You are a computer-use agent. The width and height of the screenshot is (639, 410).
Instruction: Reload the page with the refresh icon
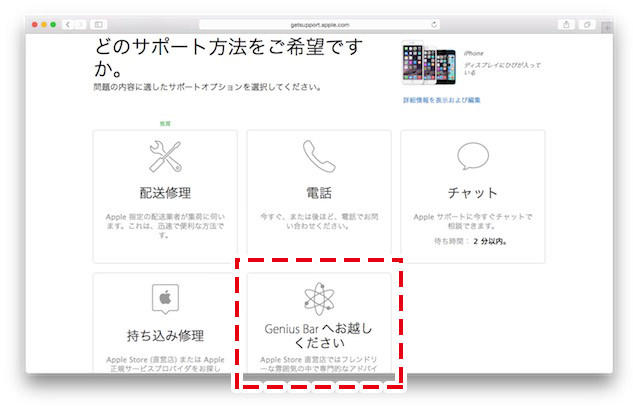coord(434,24)
